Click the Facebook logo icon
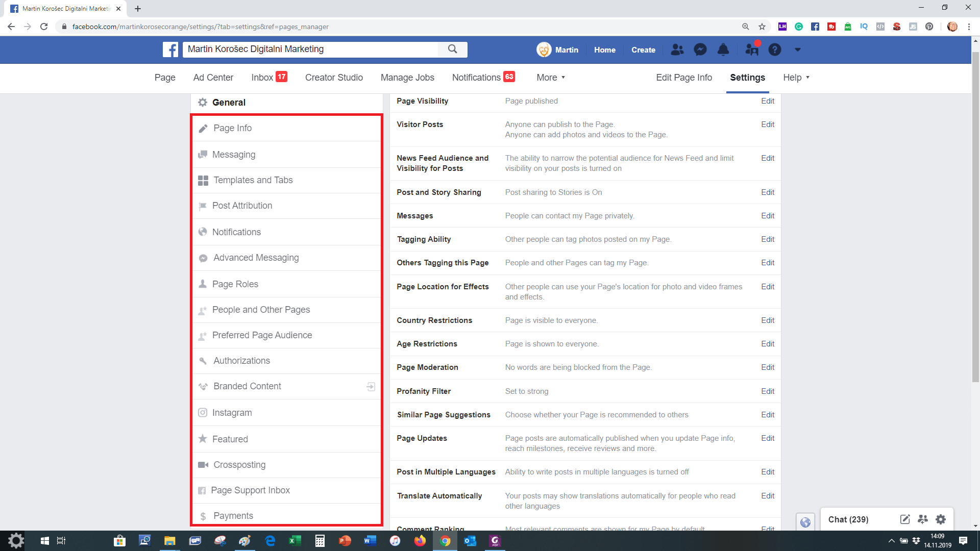Viewport: 980px width, 551px height. 170,49
